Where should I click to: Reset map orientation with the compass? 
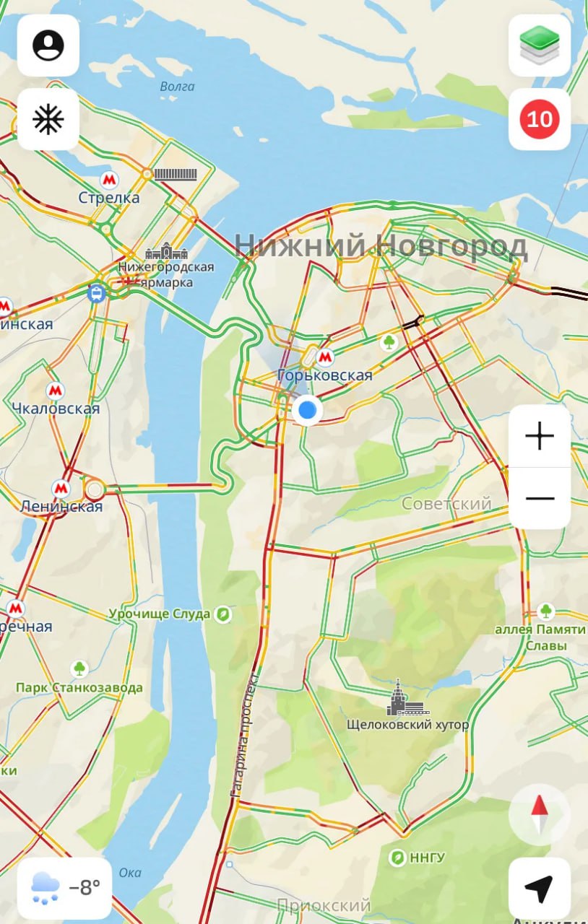pos(540,815)
